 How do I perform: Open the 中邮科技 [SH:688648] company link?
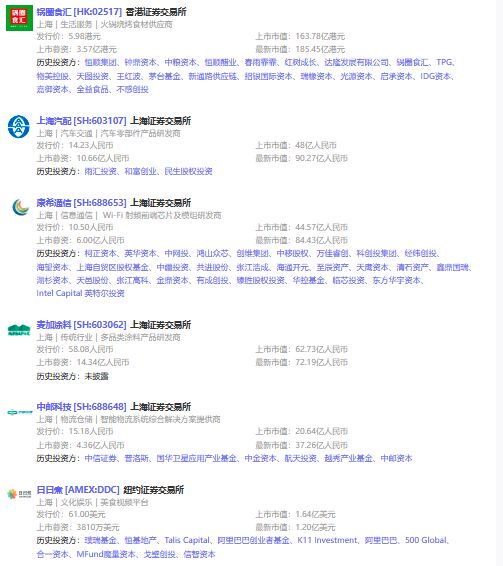(x=81, y=407)
